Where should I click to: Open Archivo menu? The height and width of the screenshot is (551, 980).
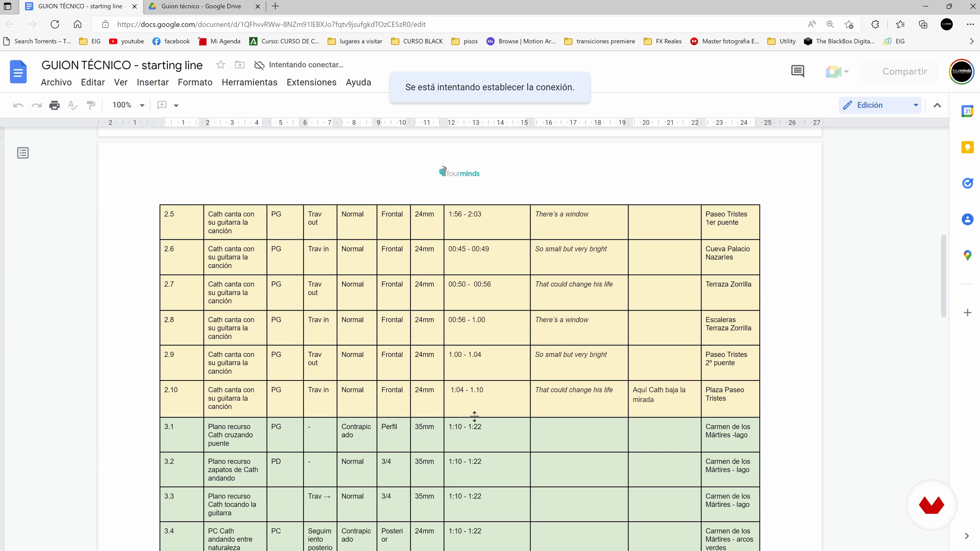pyautogui.click(x=56, y=82)
